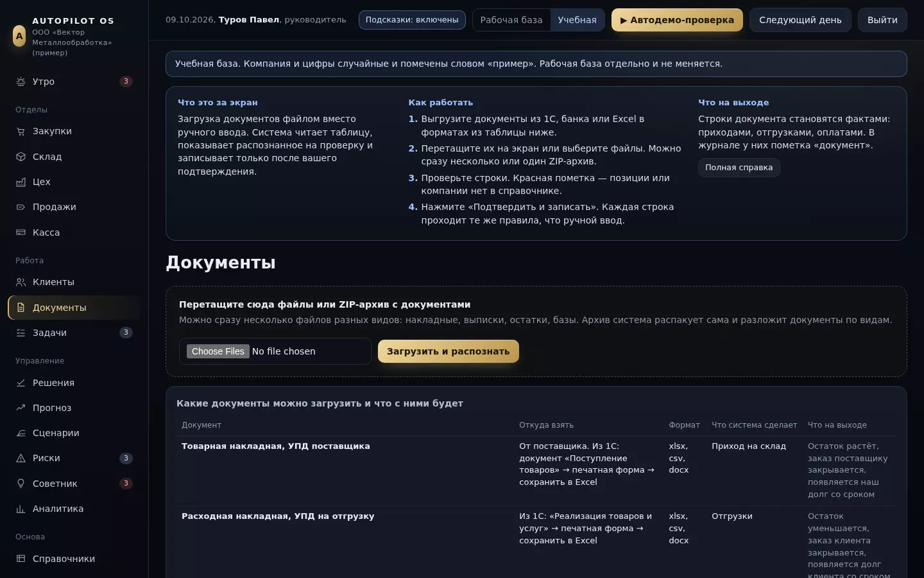The width and height of the screenshot is (924, 578).
Task: Click the Риски warning triangle icon
Action: click(21, 458)
